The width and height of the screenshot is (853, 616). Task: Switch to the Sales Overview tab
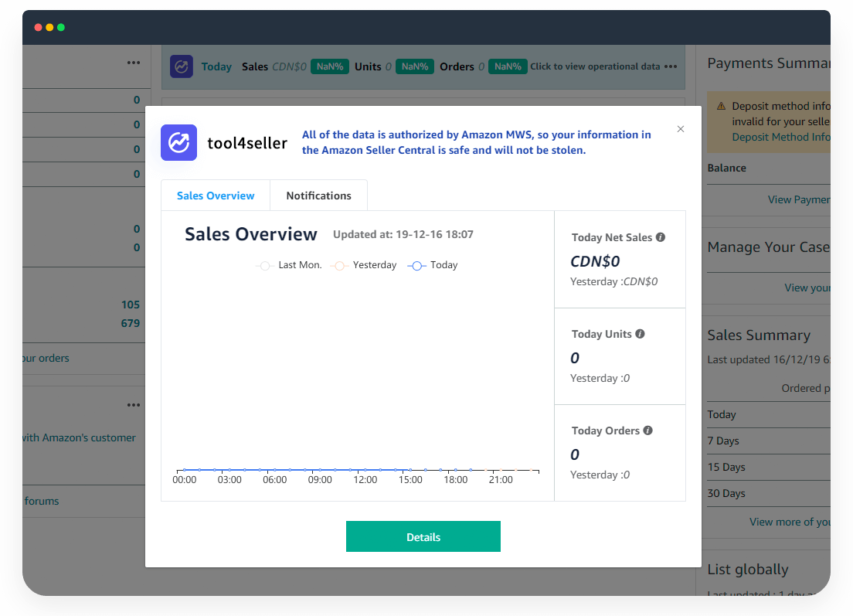[x=216, y=196]
